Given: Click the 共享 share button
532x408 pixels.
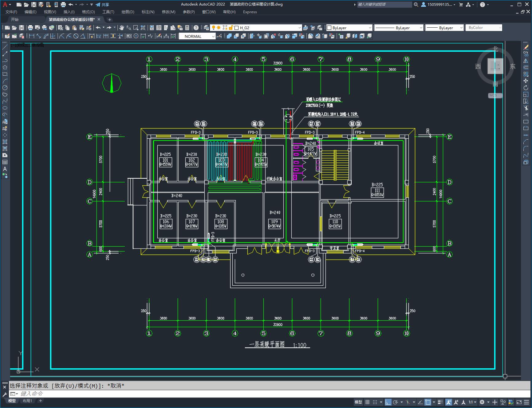Looking at the screenshot, I should pos(102,4).
